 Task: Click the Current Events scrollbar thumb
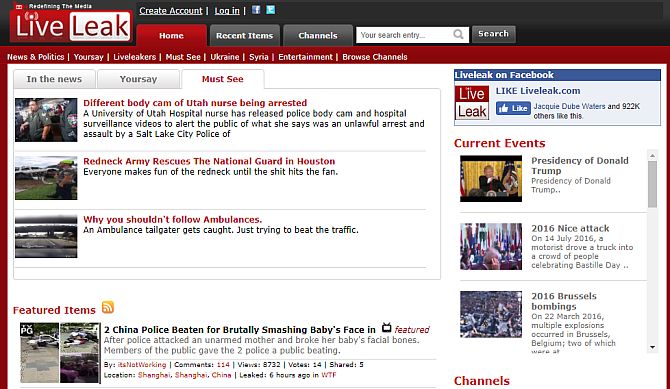[x=652, y=184]
